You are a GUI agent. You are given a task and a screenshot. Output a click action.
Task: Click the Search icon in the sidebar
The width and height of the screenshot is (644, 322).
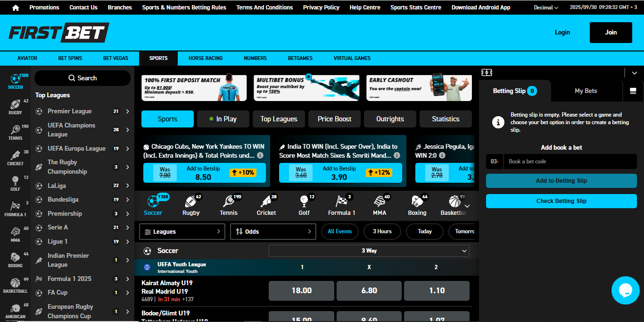[x=72, y=77]
